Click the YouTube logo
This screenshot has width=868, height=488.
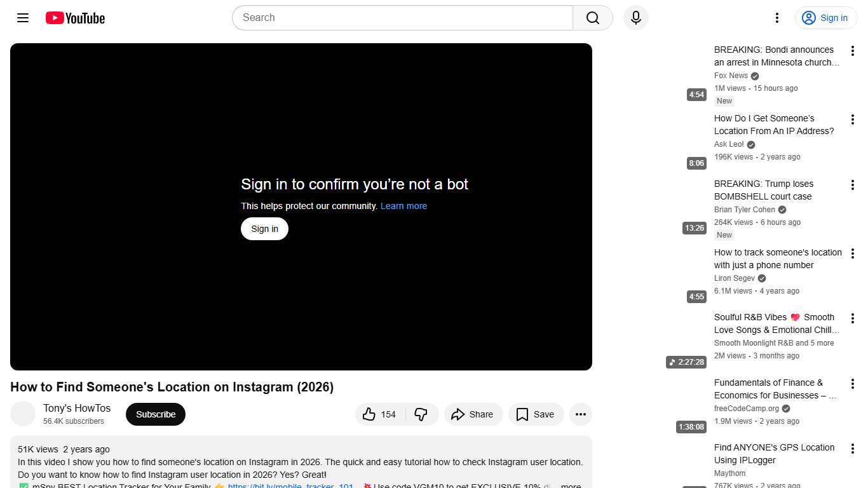click(x=74, y=18)
